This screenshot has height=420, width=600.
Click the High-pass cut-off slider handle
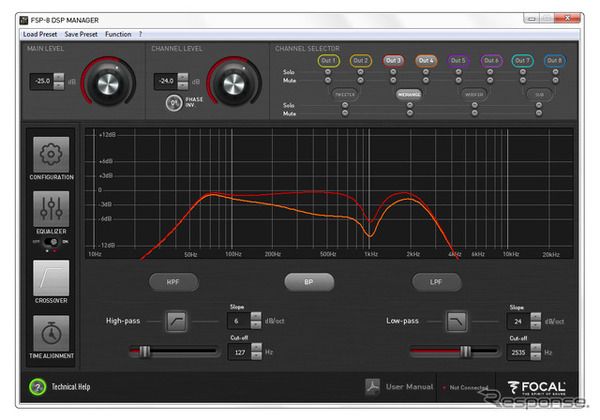(x=145, y=352)
